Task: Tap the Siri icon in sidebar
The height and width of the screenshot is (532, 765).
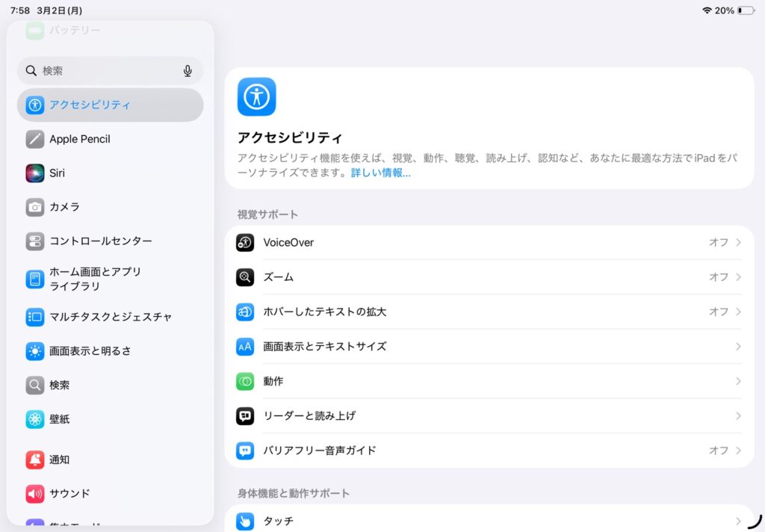Action: click(35, 173)
